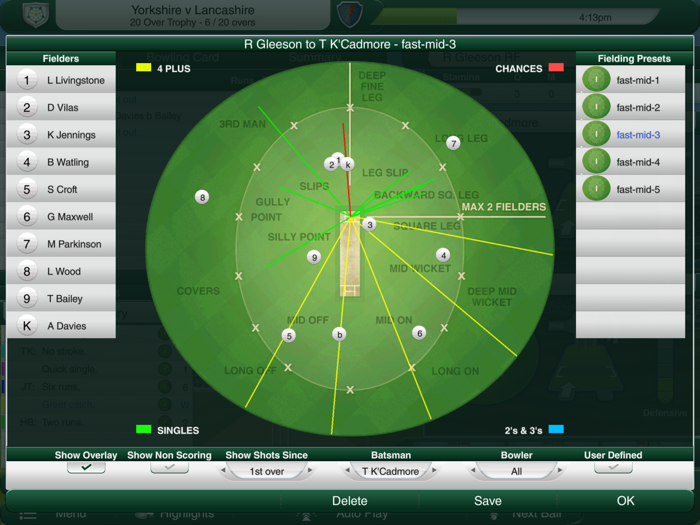Go to next Show Shots Since option

point(310,471)
